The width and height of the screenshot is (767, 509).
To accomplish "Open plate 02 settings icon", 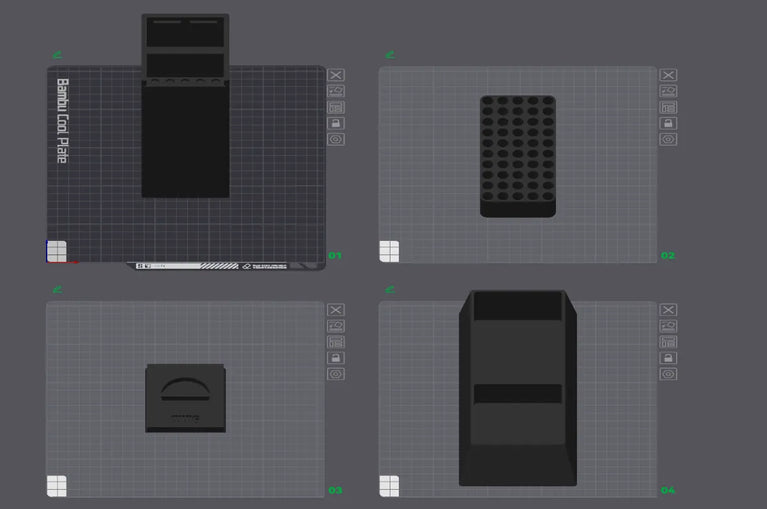I will click(x=668, y=139).
